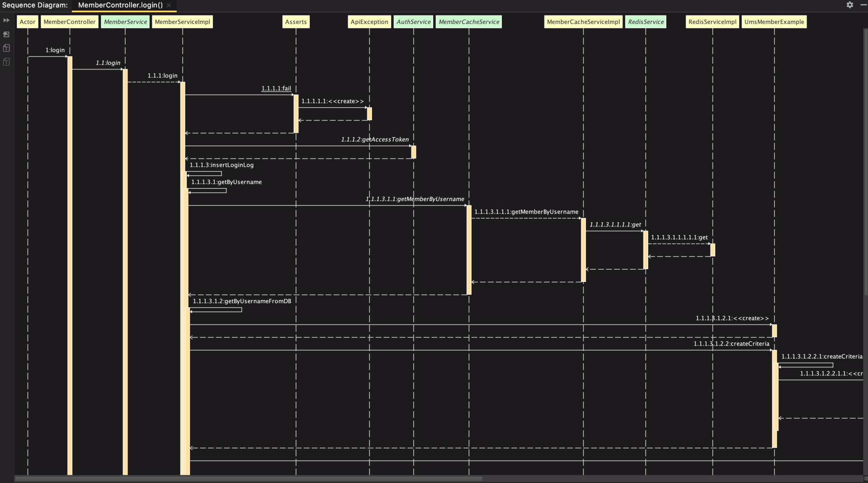
Task: Select the Asserts lifeline header
Action: (296, 22)
